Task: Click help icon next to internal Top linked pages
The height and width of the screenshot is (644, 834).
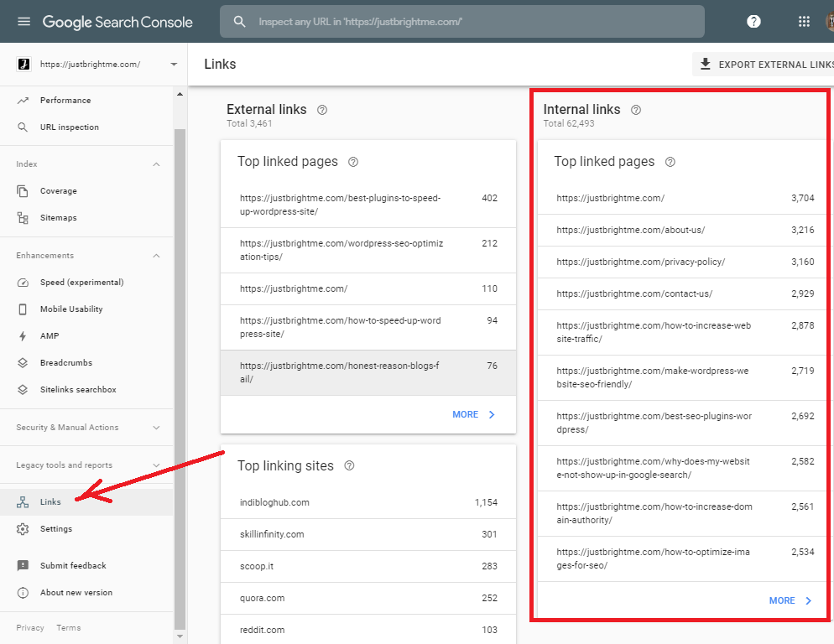Action: pos(670,162)
